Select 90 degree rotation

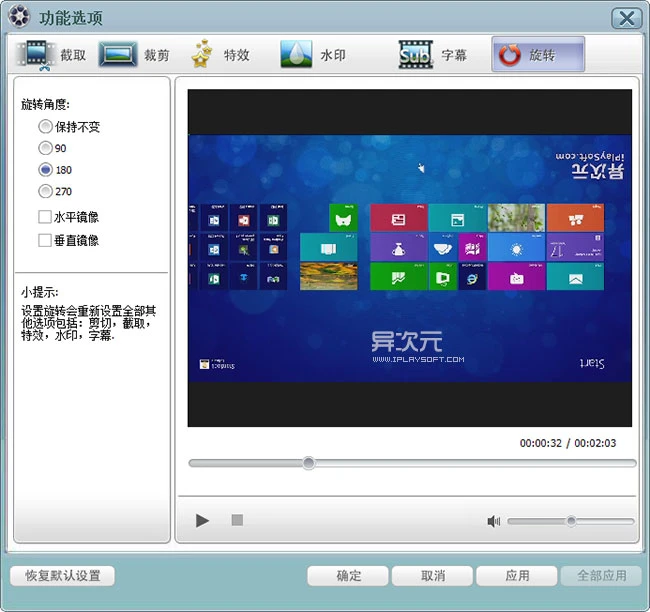coord(45,148)
